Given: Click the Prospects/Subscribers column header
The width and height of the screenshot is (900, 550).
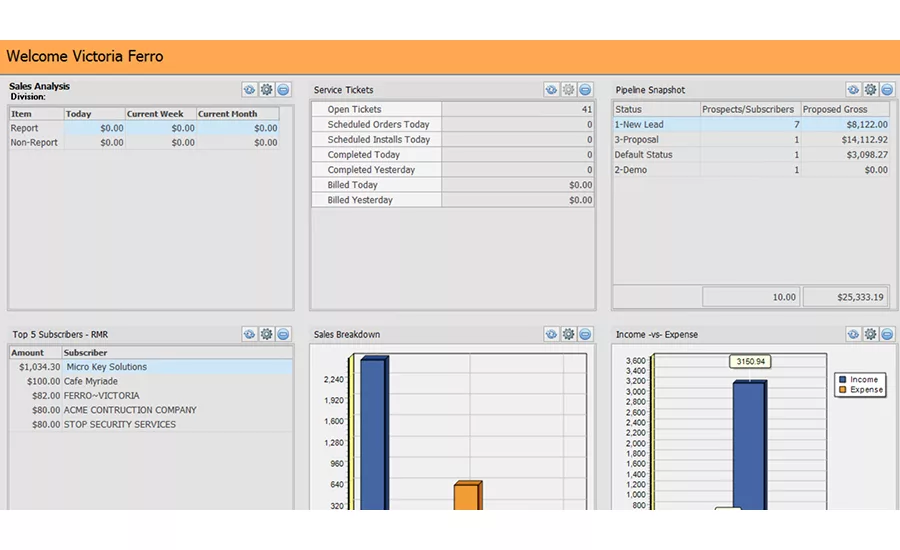Looking at the screenshot, I should (750, 109).
